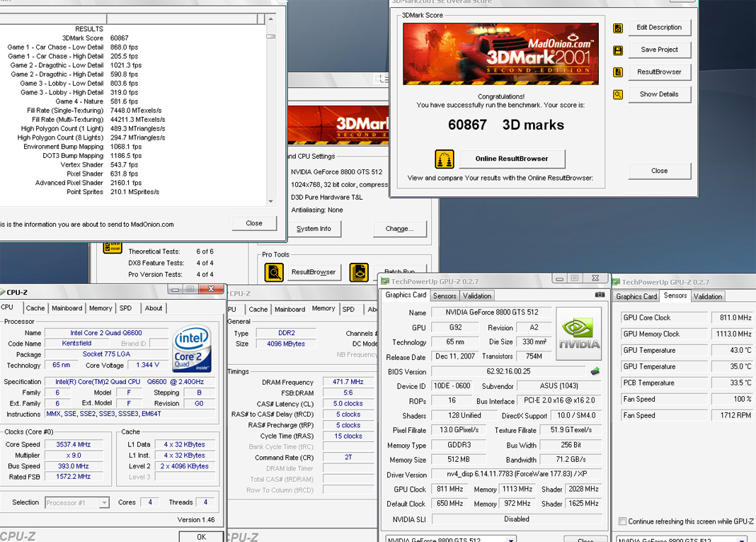Image resolution: width=756 pixels, height=542 pixels.
Task: Open SPD tab in front CPU-Z
Action: click(x=125, y=308)
